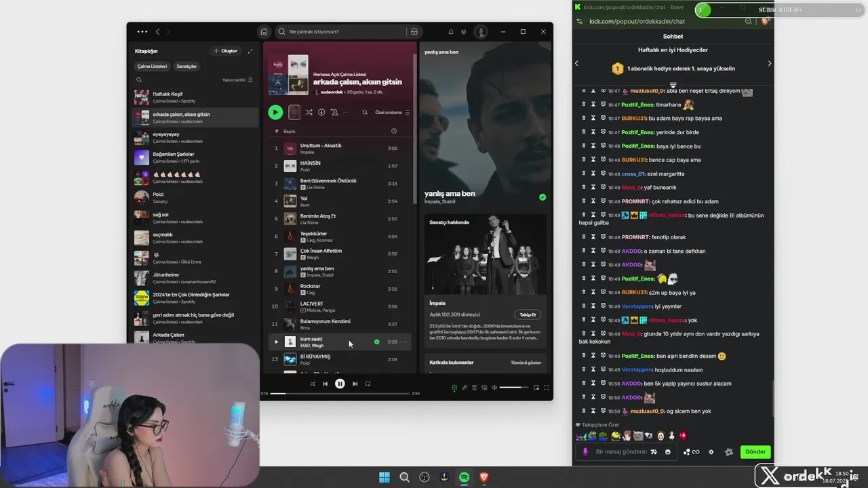
Task: Open the emoji picker in Kick chat
Action: (668, 451)
